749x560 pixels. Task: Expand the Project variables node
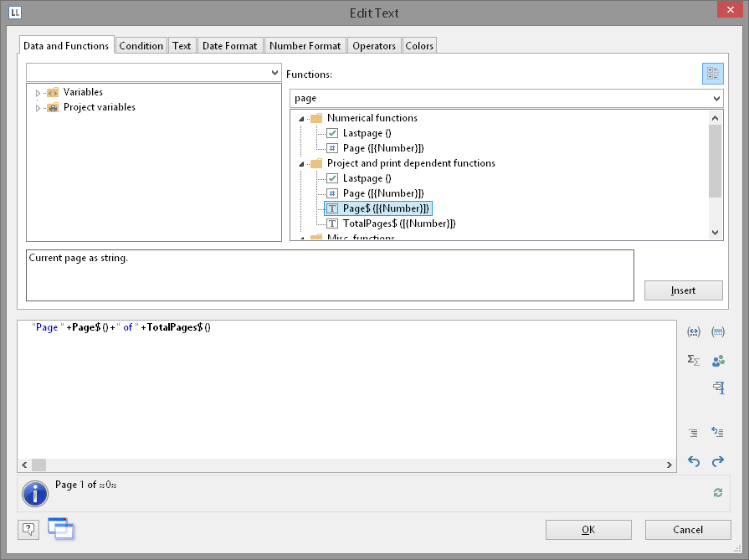click(x=38, y=108)
